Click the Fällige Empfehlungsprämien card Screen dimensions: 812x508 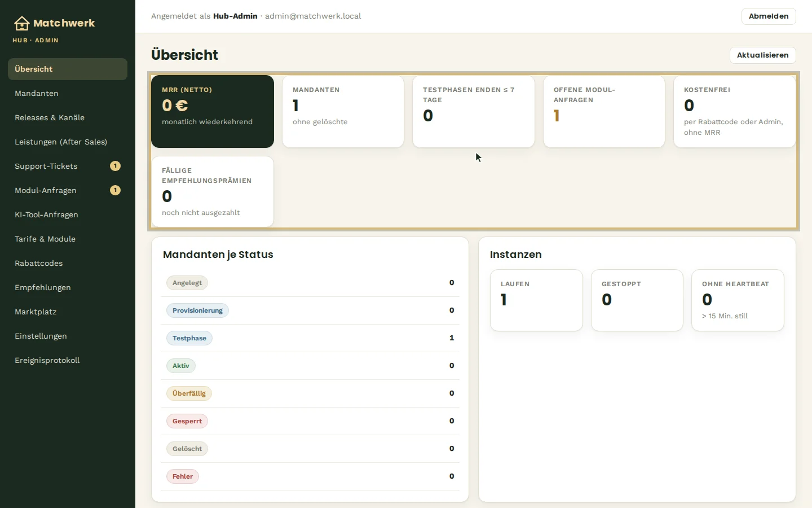tap(213, 191)
